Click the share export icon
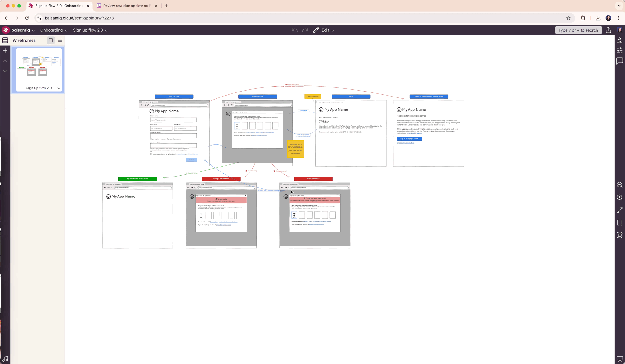Screen dimensions: 625x364 point(608,30)
